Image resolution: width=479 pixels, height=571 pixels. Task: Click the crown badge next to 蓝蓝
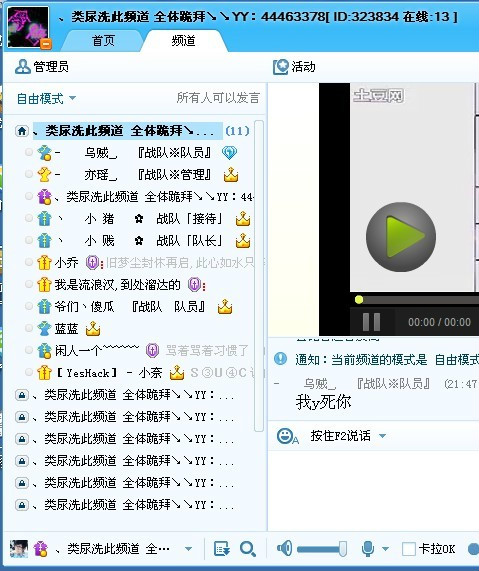click(x=93, y=328)
